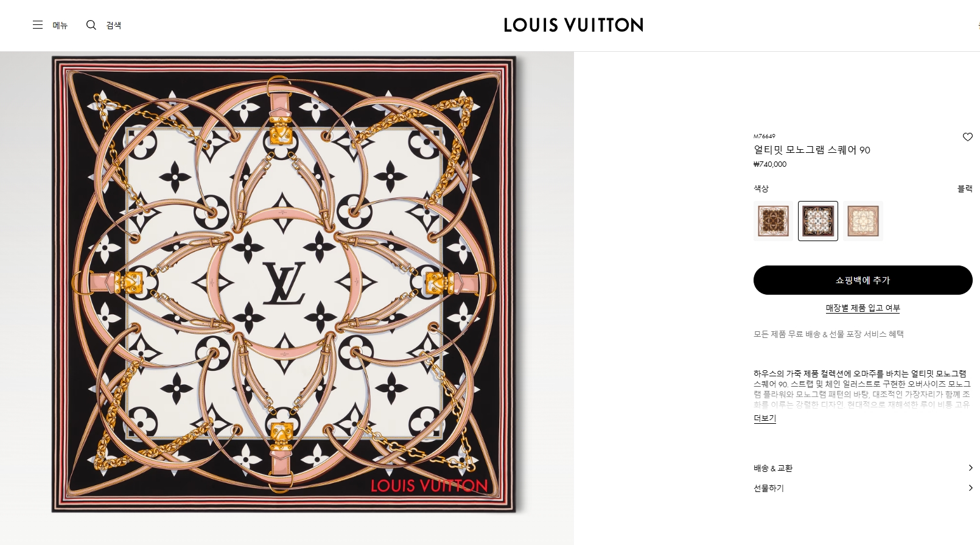
Task: Select the black scarf color swatch
Action: (818, 221)
